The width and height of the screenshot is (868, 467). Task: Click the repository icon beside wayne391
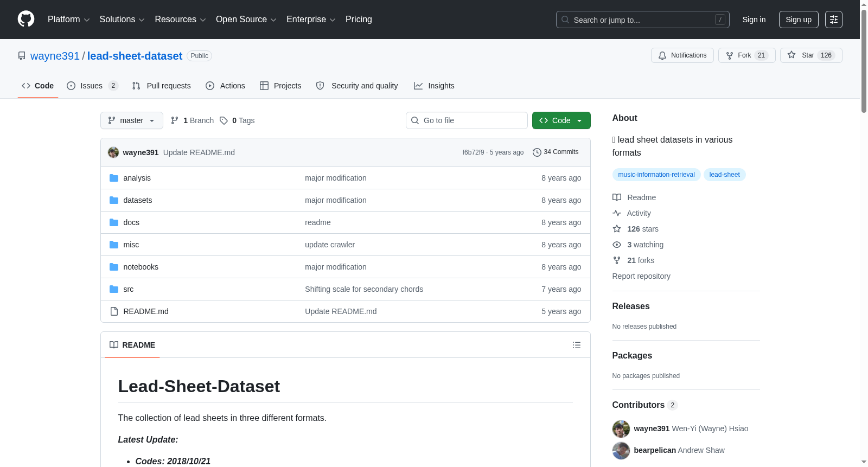pyautogui.click(x=22, y=56)
